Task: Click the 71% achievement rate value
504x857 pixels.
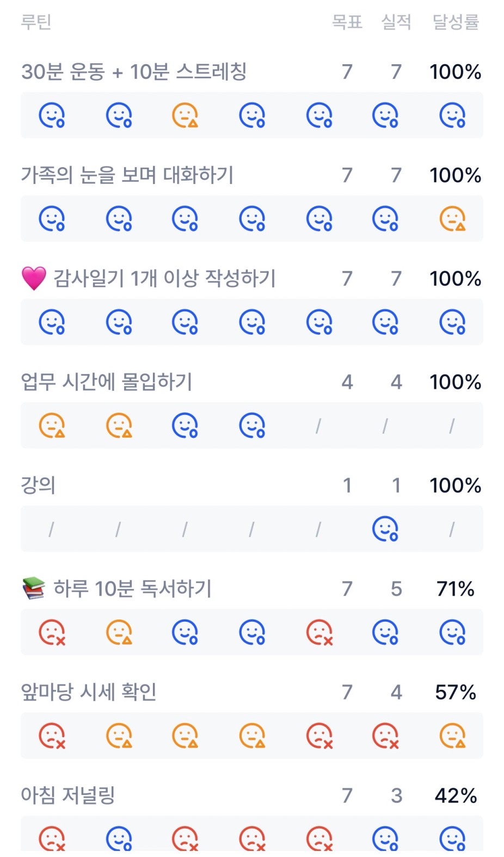Action: (456, 589)
